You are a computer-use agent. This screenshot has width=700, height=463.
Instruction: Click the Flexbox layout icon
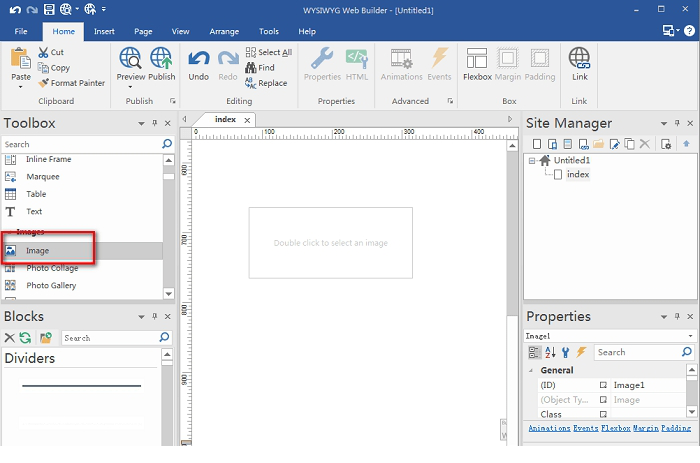[x=477, y=58]
